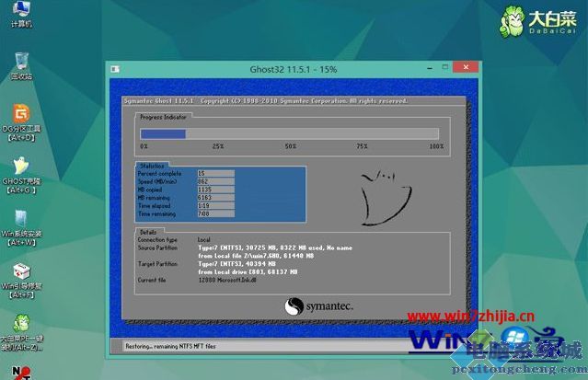Click the Percent complete value 15
The image size is (588, 380).
coord(216,173)
